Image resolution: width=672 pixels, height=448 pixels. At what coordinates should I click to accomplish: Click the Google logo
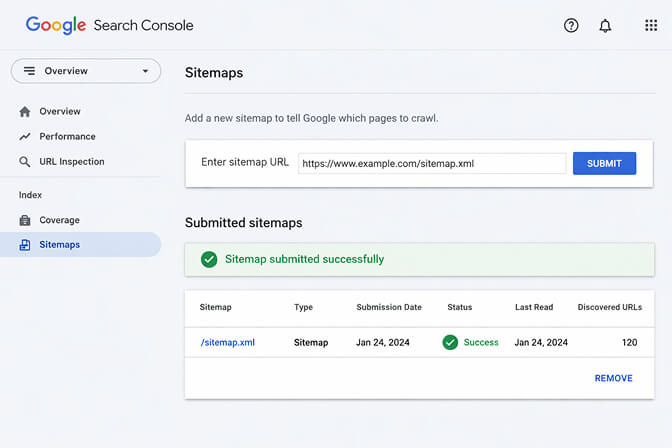[56, 25]
